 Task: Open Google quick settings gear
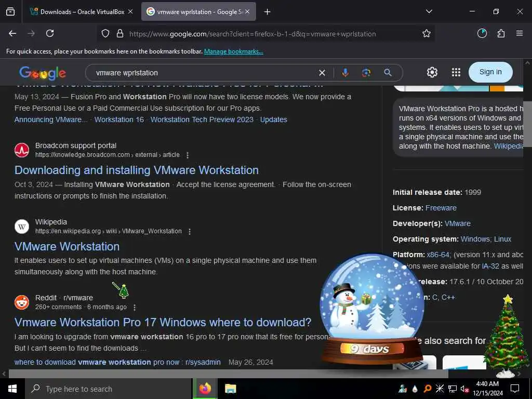432,72
